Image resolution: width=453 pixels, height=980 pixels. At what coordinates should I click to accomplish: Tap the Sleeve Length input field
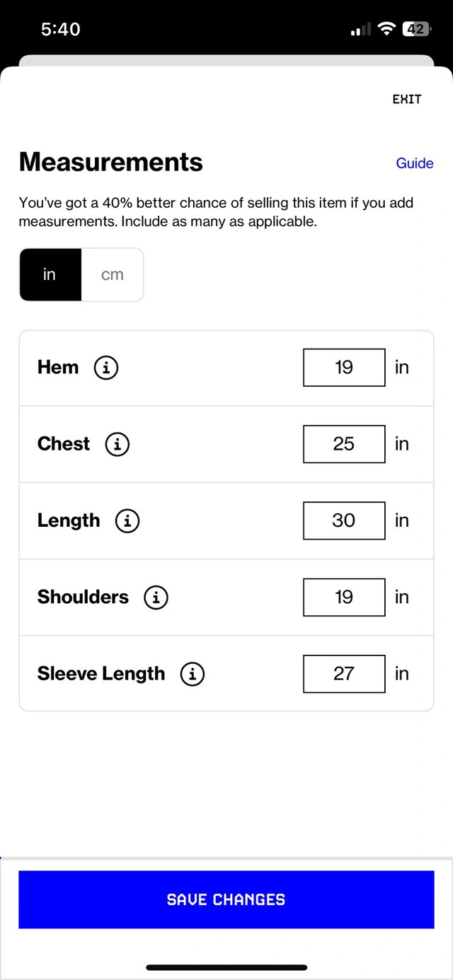pos(344,674)
